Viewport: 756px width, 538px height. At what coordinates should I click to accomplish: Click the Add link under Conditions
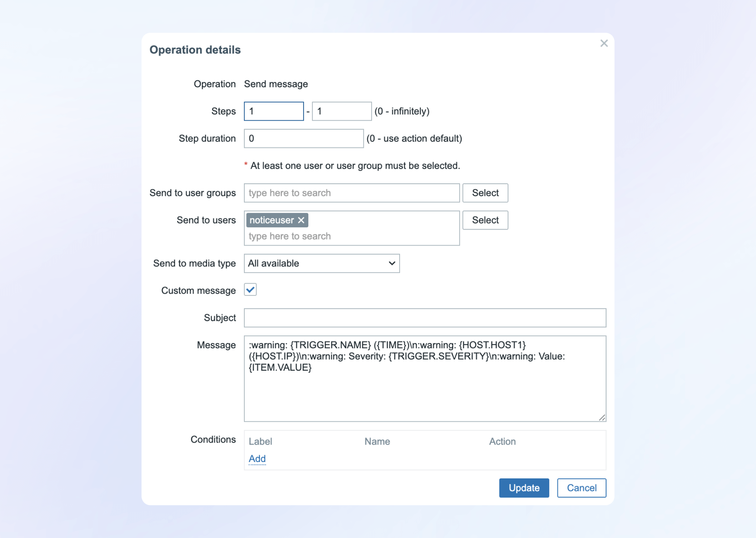coord(257,459)
